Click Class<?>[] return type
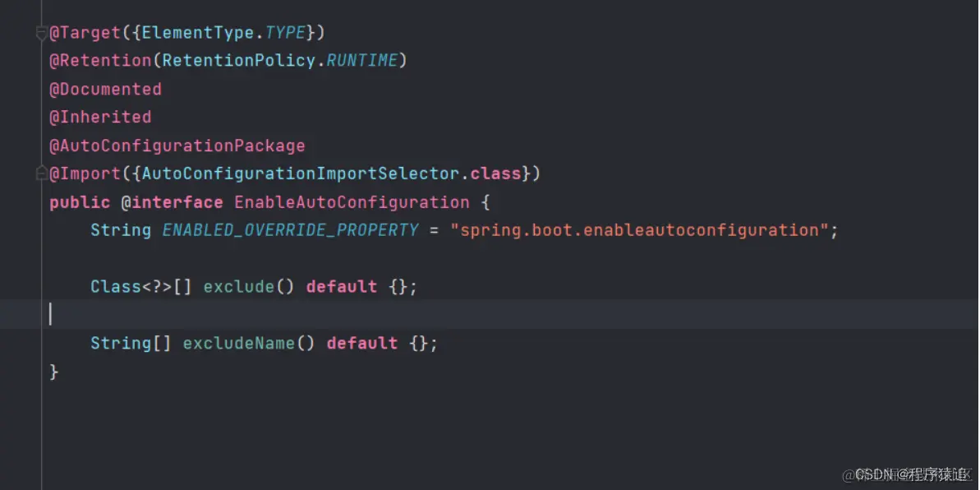 click(141, 287)
